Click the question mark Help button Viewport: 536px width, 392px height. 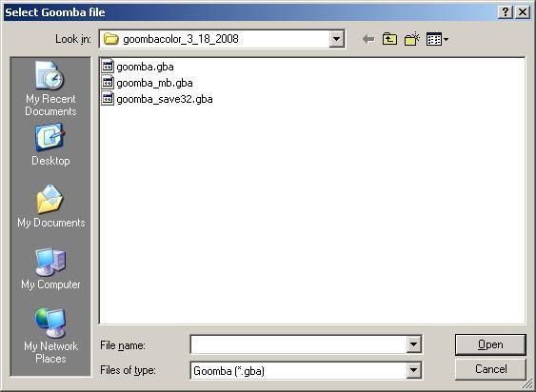(x=506, y=12)
